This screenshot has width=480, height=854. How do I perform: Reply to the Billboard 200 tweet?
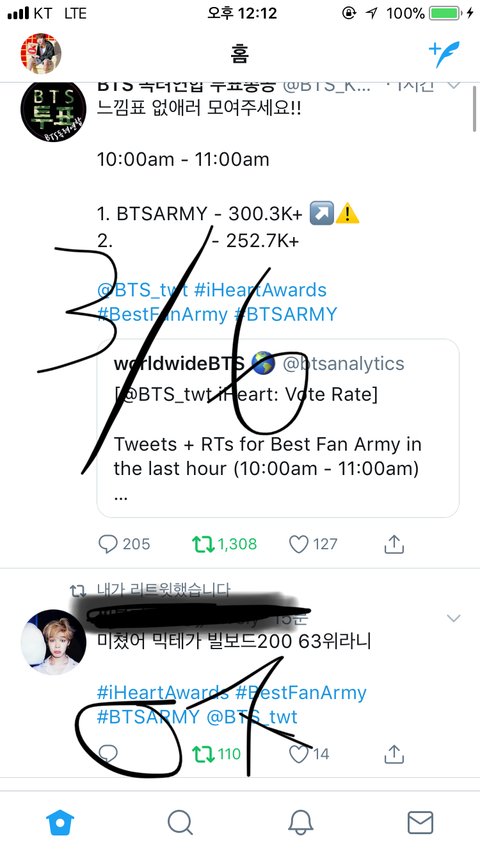pyautogui.click(x=108, y=754)
